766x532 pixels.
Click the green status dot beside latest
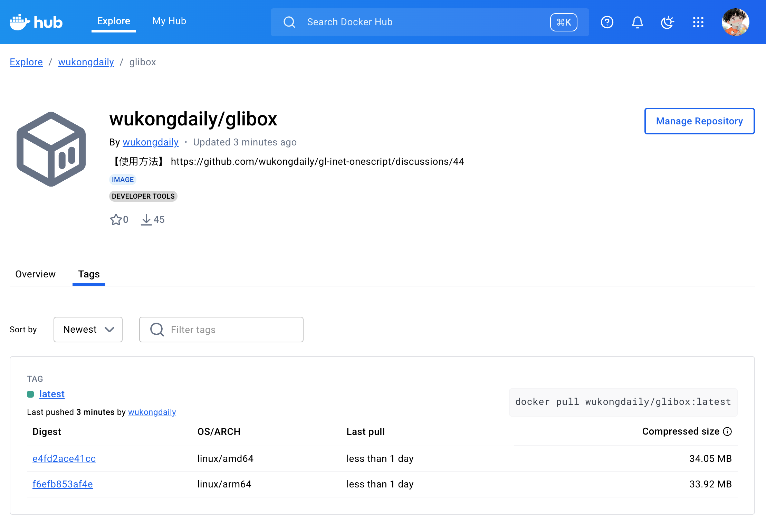(30, 394)
